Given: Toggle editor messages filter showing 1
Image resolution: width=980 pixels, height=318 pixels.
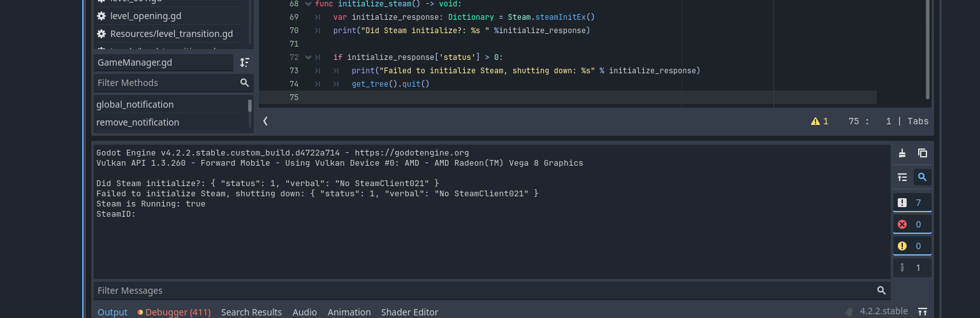Looking at the screenshot, I should pos(912,268).
